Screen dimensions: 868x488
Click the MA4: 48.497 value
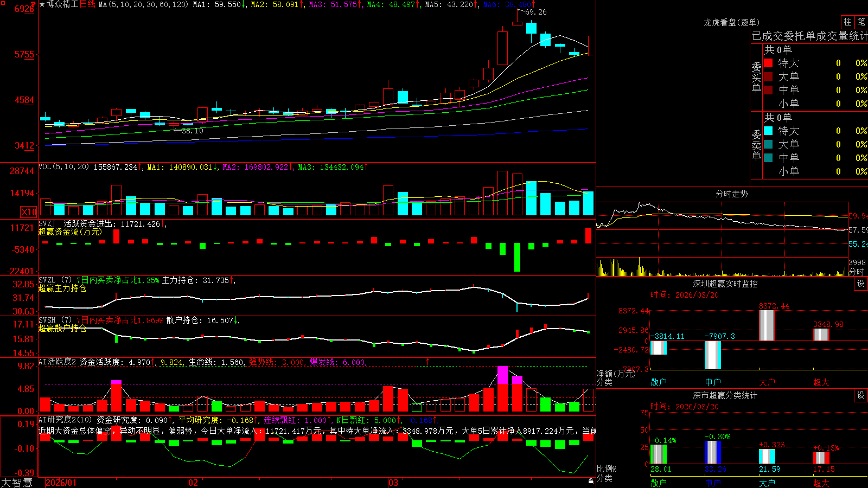(391, 4)
